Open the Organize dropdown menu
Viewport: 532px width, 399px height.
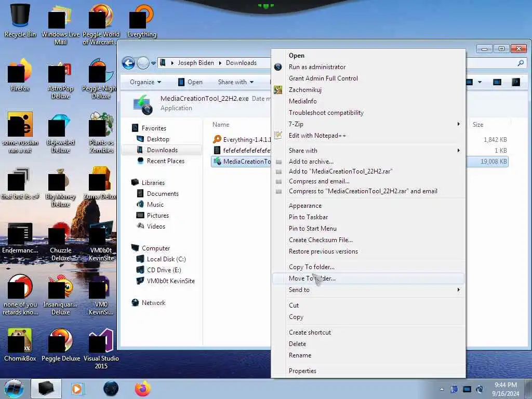pos(145,82)
